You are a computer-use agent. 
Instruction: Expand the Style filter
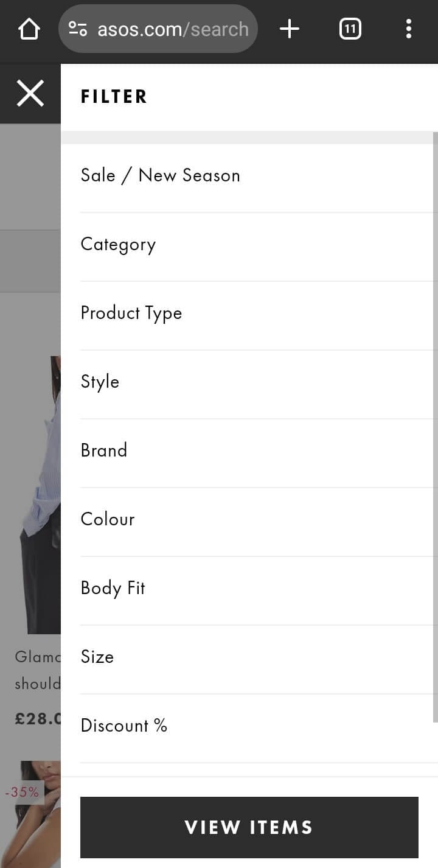pyautogui.click(x=99, y=382)
